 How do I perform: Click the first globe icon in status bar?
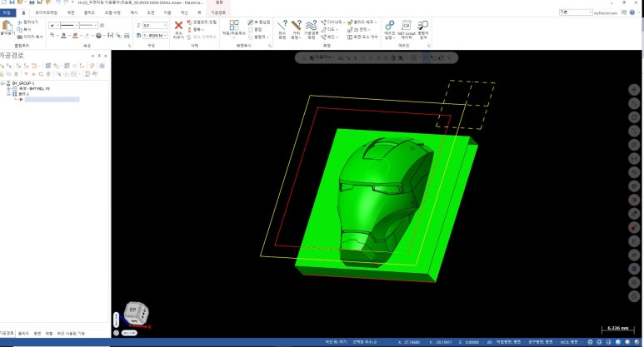(x=590, y=342)
